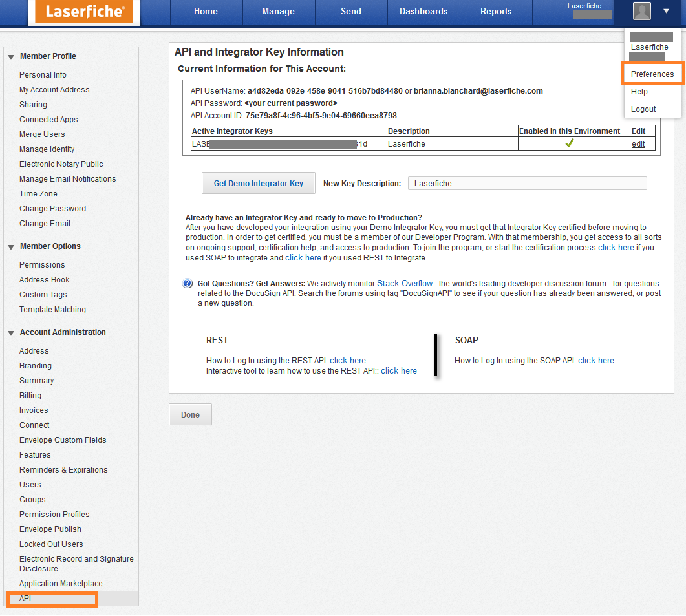Collapse the Member Profile section
This screenshot has width=686, height=616.
click(x=11, y=57)
